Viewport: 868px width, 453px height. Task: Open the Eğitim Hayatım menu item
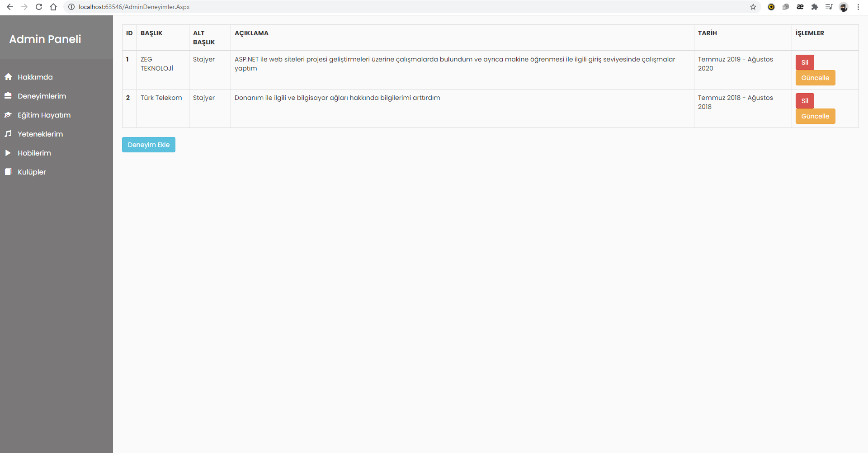[x=44, y=115]
